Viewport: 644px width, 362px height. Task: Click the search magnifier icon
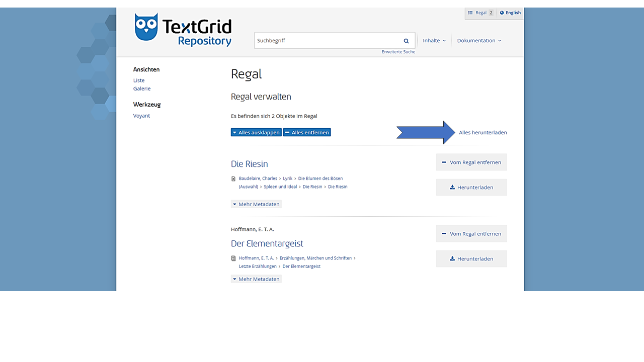click(406, 41)
